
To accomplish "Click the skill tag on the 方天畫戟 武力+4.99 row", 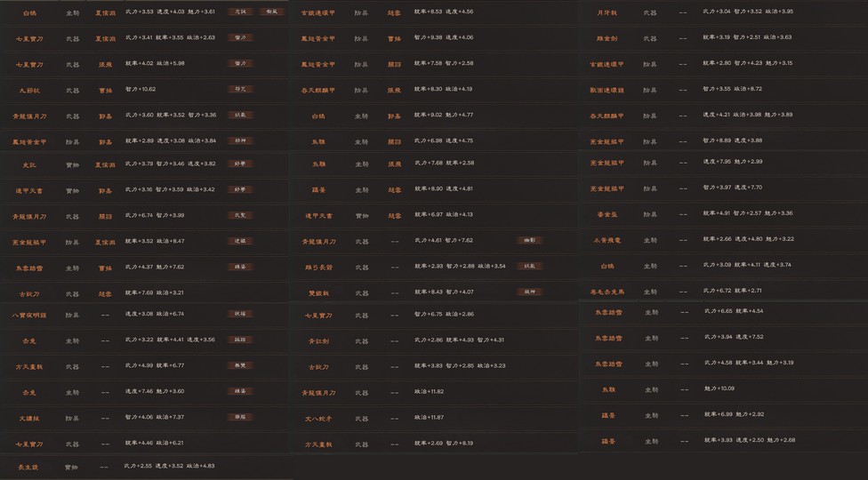I will click(241, 365).
